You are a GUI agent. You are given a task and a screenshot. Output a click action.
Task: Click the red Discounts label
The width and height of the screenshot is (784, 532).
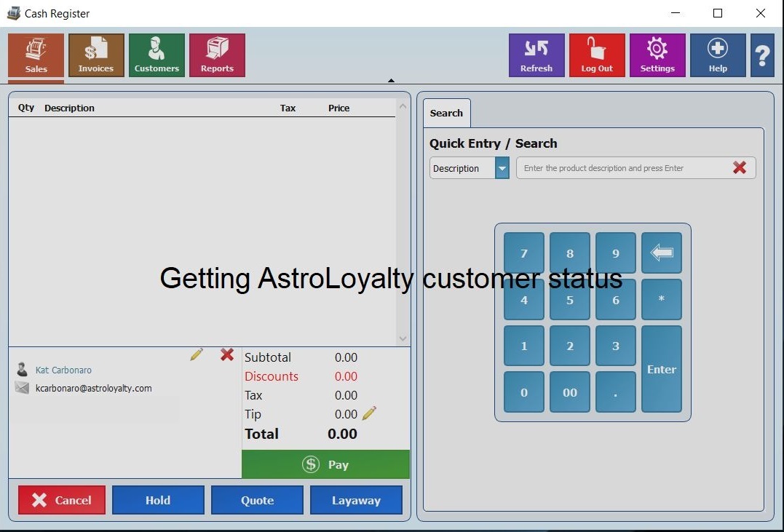[272, 376]
